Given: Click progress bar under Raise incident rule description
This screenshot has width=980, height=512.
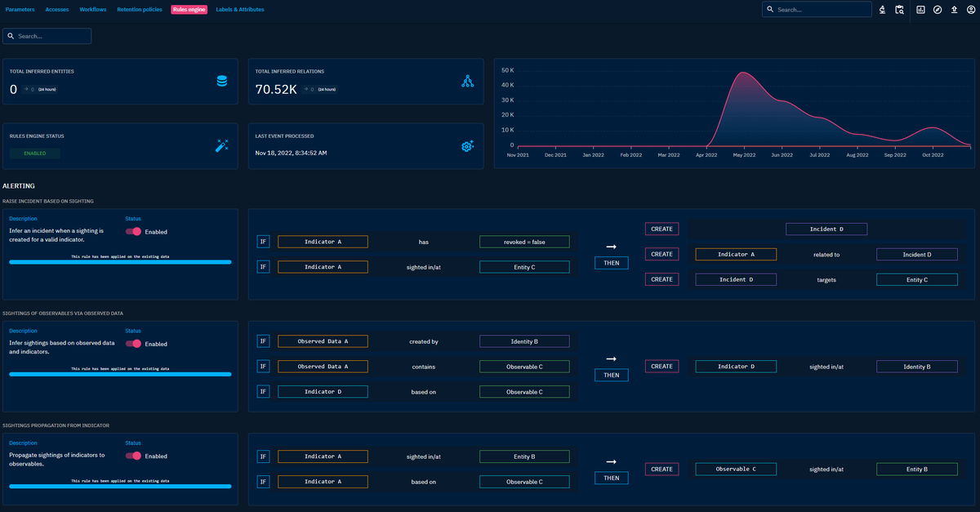Looking at the screenshot, I should pos(120,262).
